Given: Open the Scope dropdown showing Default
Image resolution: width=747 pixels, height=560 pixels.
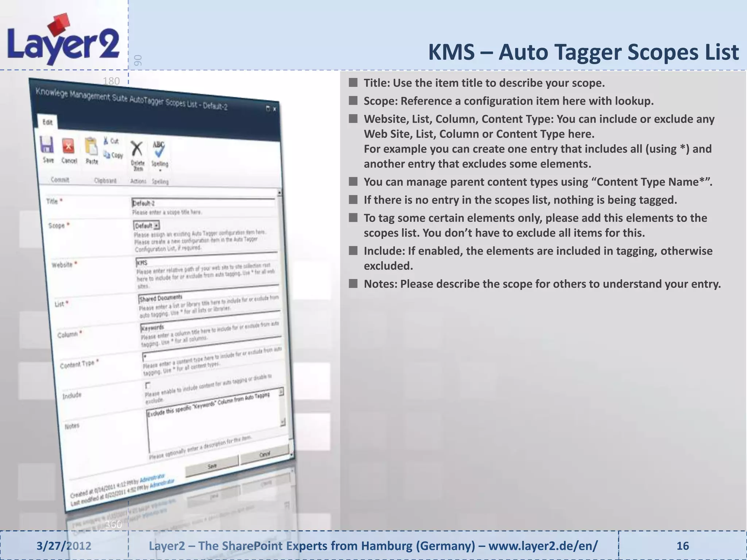Looking at the screenshot, I should [x=147, y=226].
